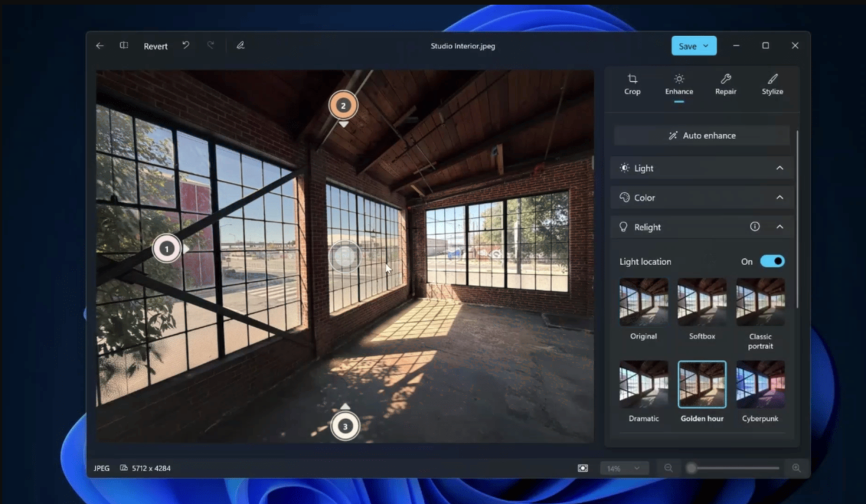Zoom in with the plus magnifier
Viewport: 866px width, 504px height.
pyautogui.click(x=796, y=468)
